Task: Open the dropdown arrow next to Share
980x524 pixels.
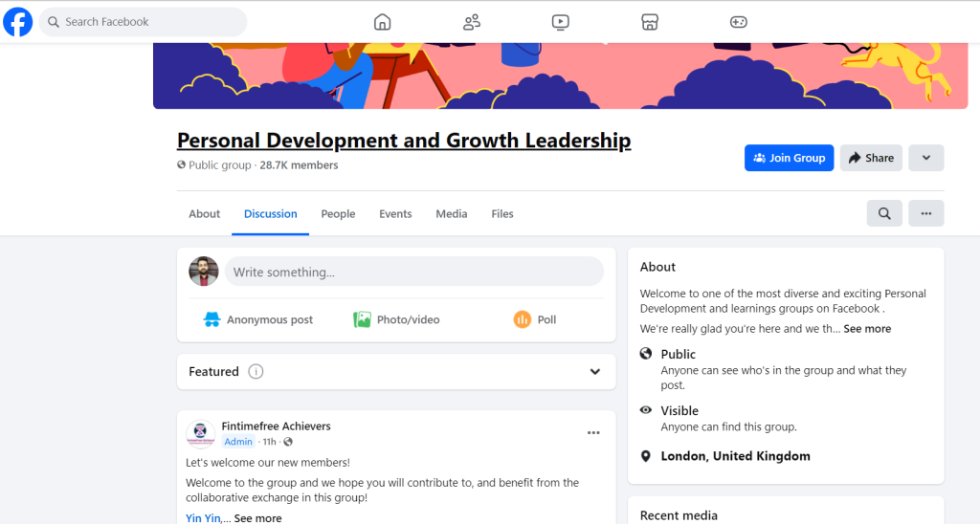Action: 926,158
